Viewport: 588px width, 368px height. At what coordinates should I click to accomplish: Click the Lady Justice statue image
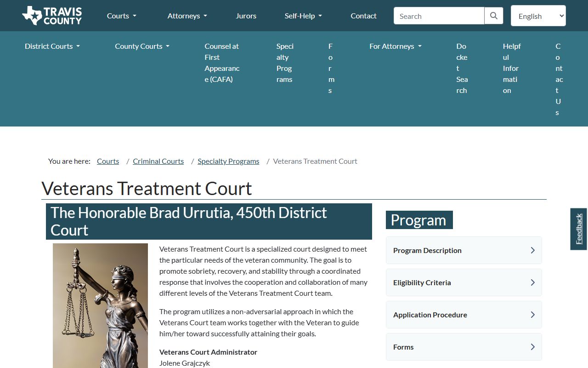(100, 306)
